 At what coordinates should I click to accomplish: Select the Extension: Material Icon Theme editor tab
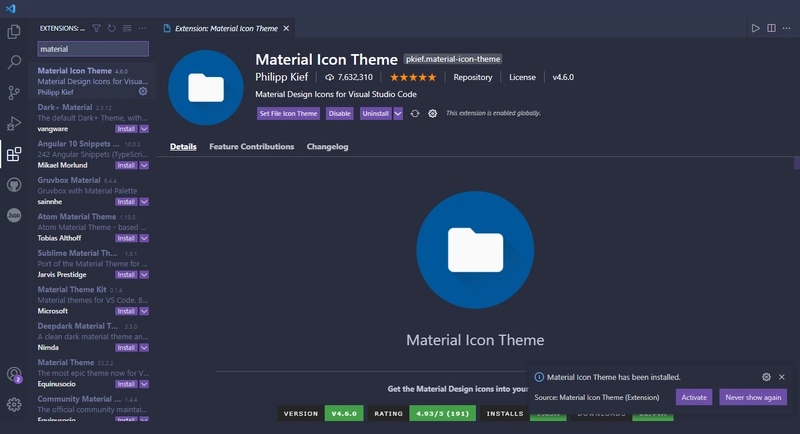pos(226,29)
